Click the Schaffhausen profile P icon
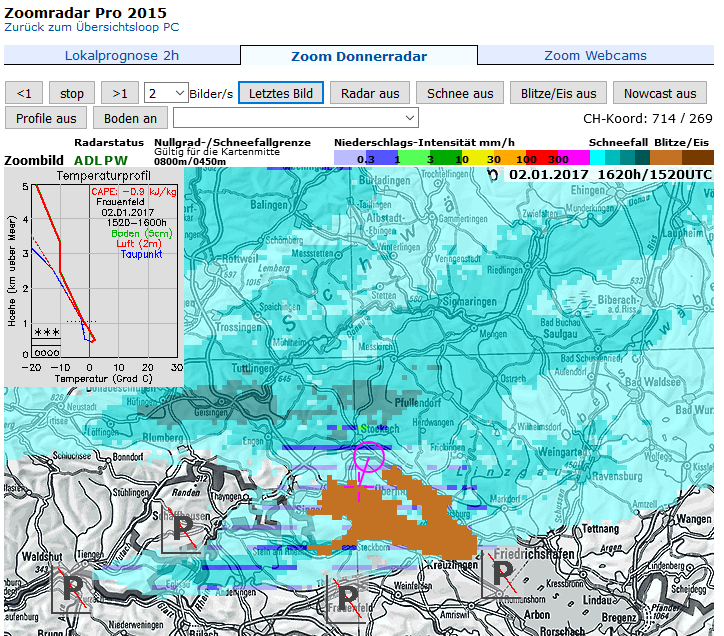Image resolution: width=724 pixels, height=636 pixels. click(x=184, y=531)
